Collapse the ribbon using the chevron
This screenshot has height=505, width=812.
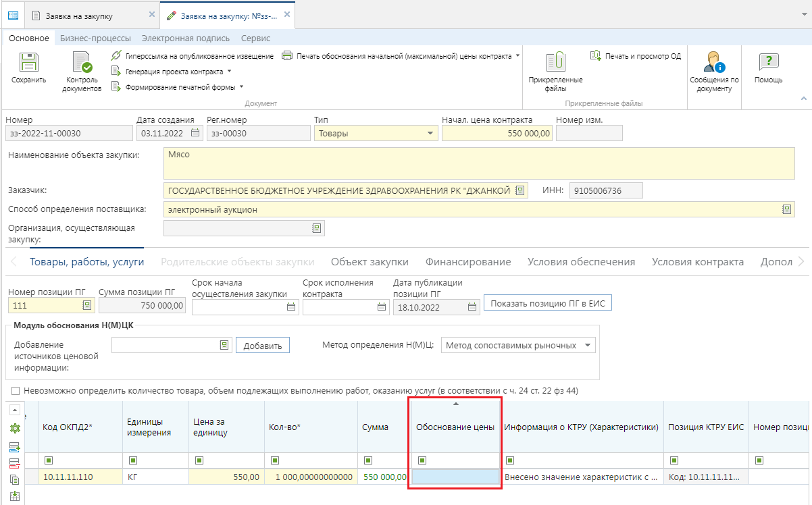804,99
